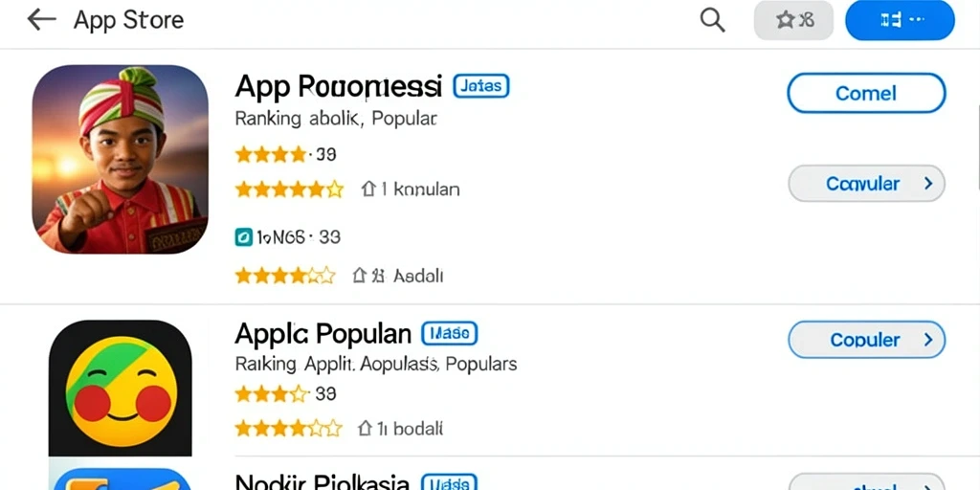The height and width of the screenshot is (490, 980).
Task: Open the portrait app icon thumbnail
Action: (x=120, y=160)
